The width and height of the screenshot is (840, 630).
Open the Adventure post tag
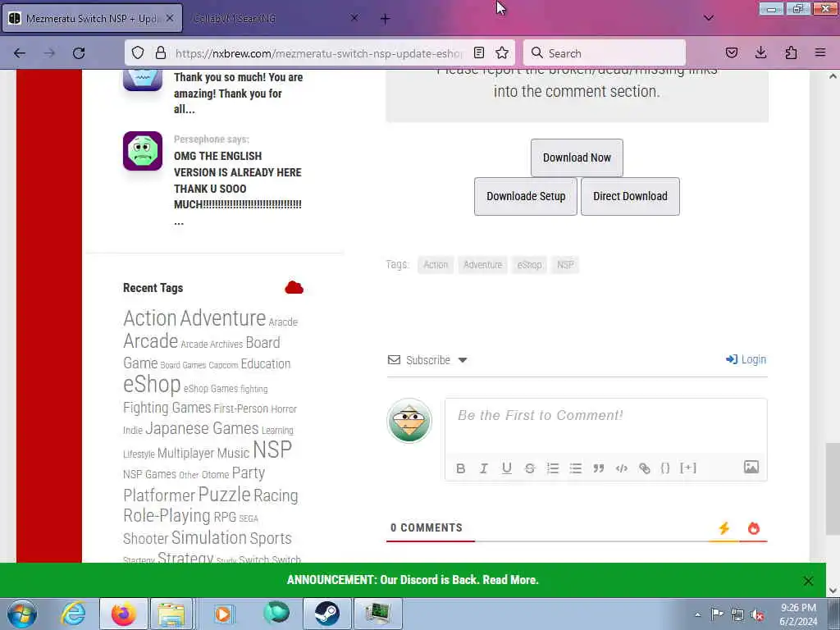point(482,265)
